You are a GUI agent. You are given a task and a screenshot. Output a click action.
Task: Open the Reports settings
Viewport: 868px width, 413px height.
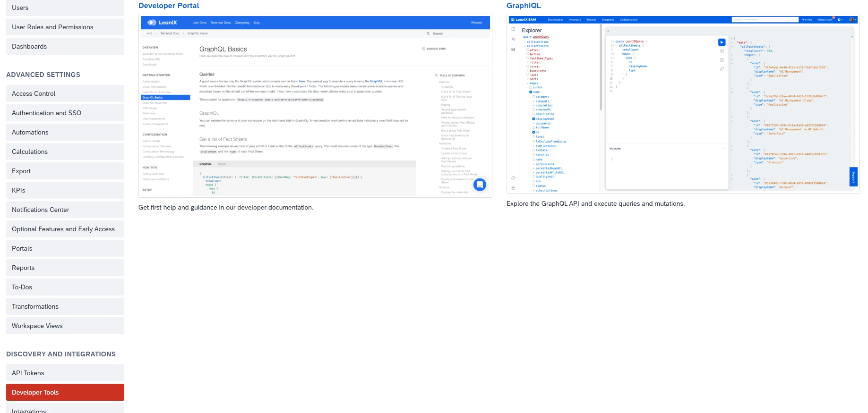[65, 268]
